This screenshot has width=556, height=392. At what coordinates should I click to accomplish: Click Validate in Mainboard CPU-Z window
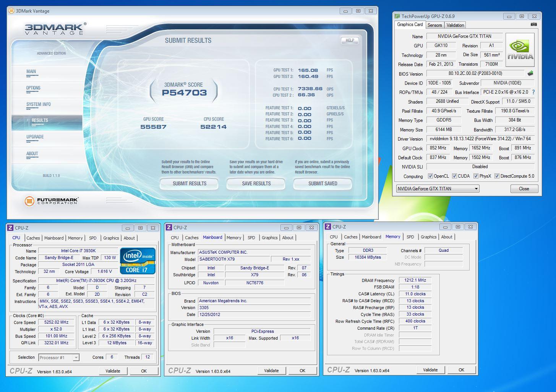click(x=271, y=371)
